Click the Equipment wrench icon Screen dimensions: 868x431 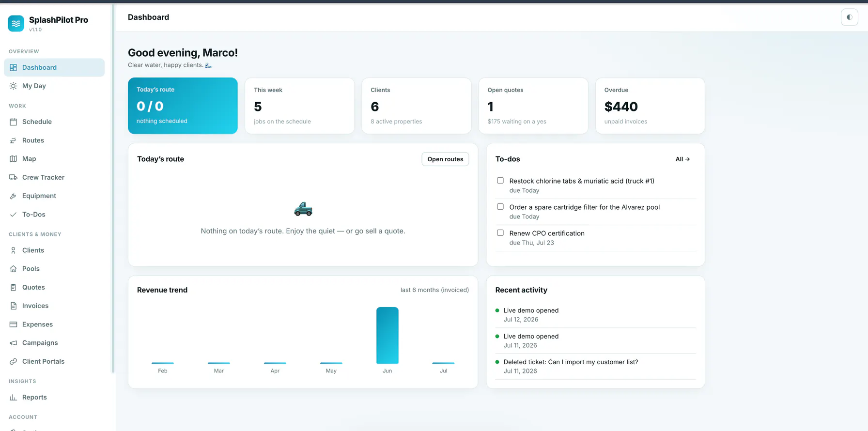(x=13, y=196)
